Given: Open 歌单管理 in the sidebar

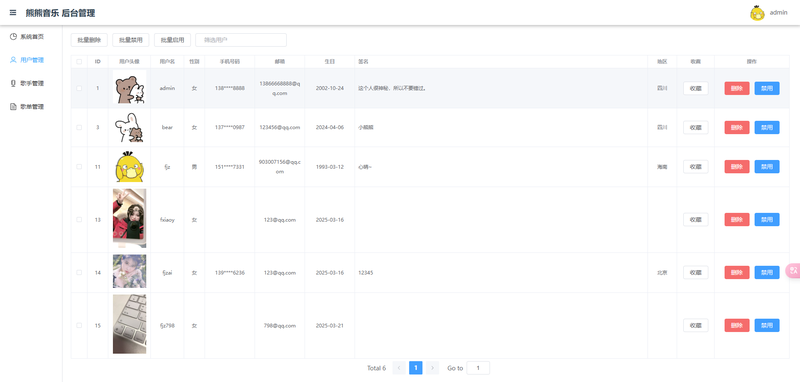Looking at the screenshot, I should (31, 107).
